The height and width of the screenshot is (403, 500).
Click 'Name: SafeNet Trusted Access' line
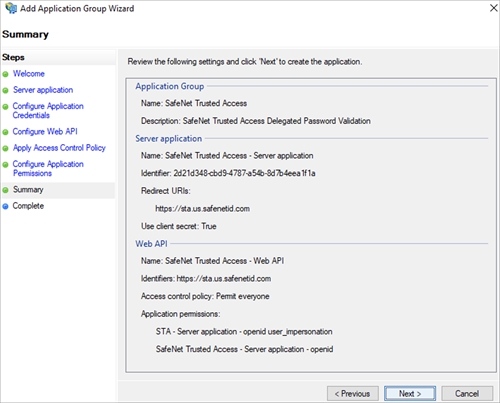click(x=194, y=103)
